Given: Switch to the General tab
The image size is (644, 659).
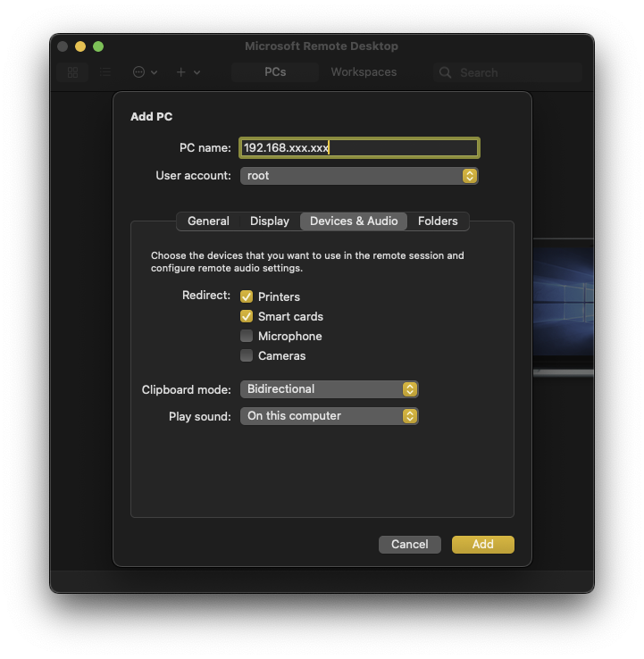Looking at the screenshot, I should pos(208,221).
